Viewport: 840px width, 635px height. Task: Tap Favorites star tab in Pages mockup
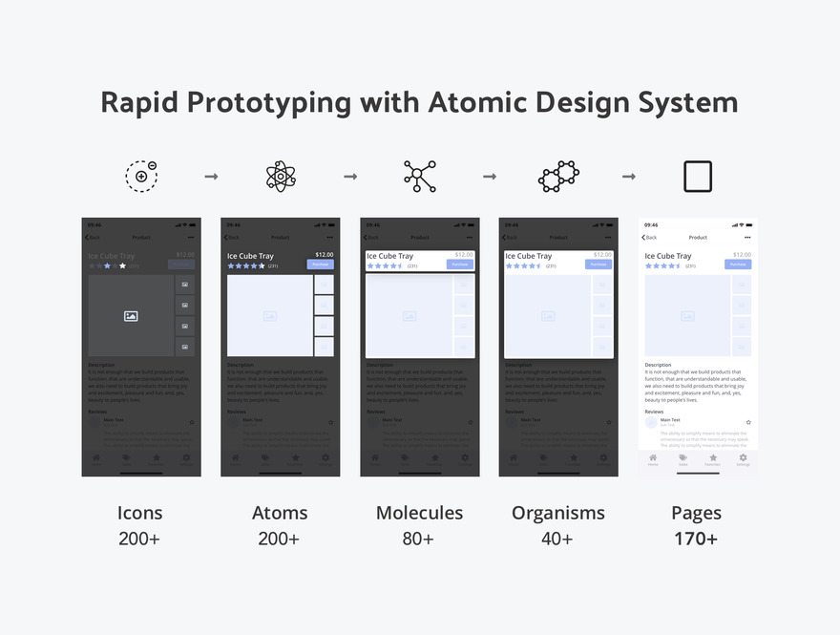(713, 457)
